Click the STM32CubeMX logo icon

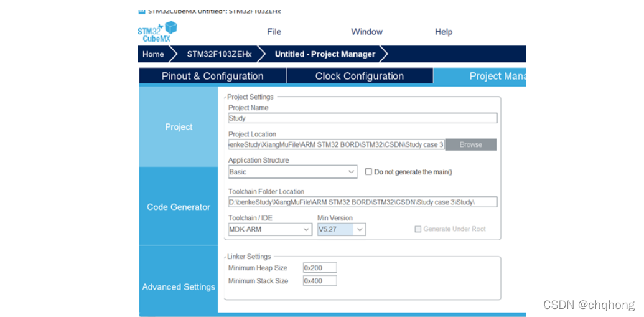pyautogui.click(x=157, y=32)
